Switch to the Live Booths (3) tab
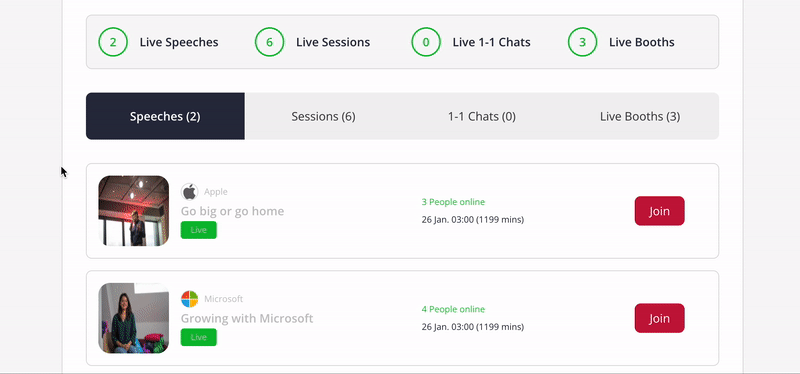This screenshot has height=374, width=800. tap(640, 116)
